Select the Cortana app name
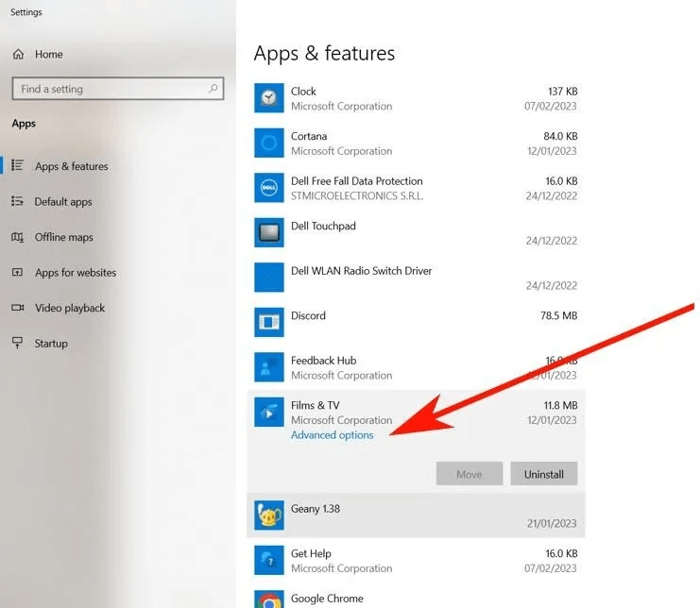 (309, 136)
